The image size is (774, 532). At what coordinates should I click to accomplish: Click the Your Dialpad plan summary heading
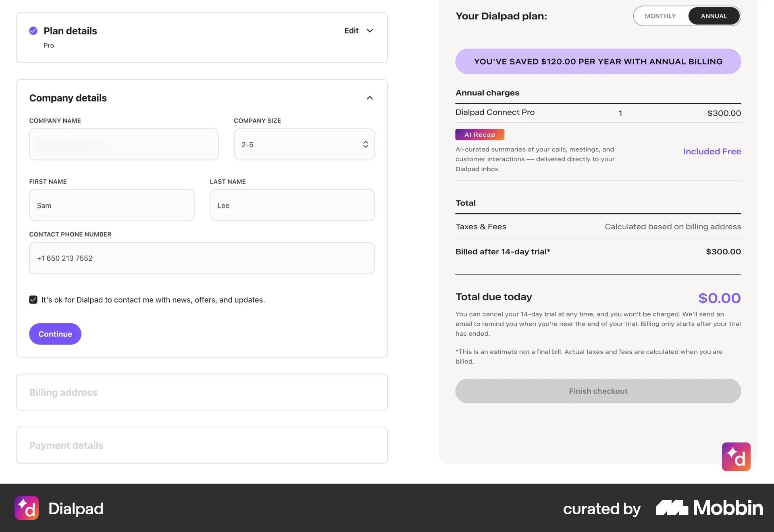pos(501,16)
